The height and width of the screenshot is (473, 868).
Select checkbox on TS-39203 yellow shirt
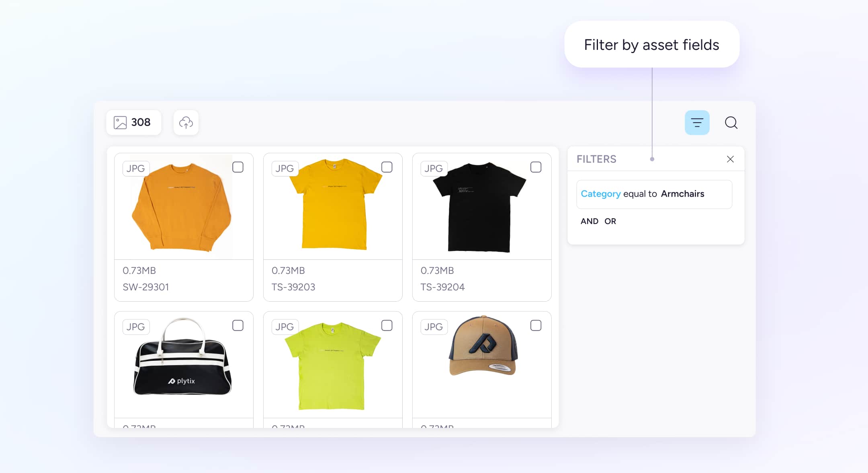(387, 167)
